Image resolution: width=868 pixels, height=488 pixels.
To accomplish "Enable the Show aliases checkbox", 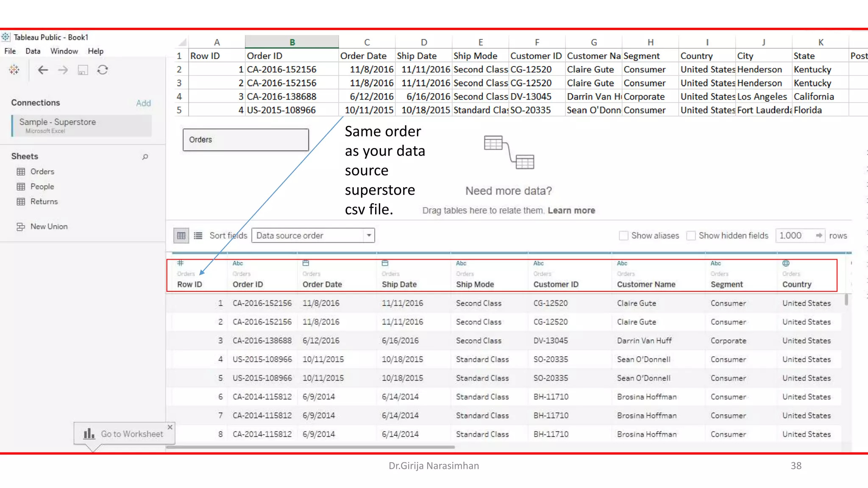I will (x=623, y=236).
